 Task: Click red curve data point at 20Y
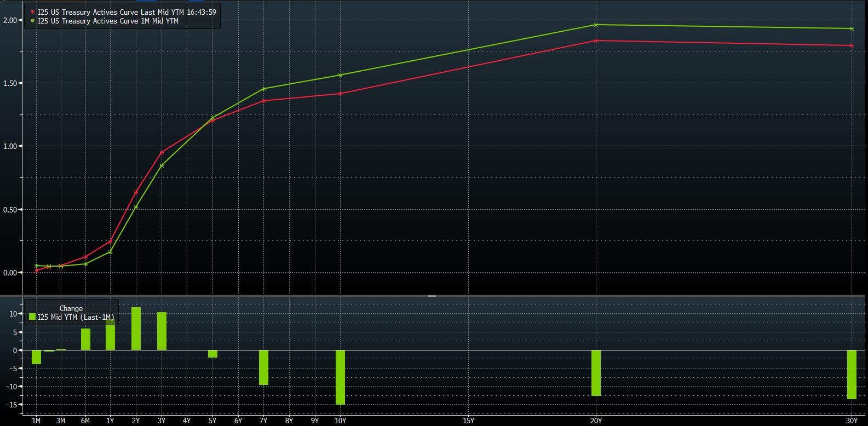(596, 41)
